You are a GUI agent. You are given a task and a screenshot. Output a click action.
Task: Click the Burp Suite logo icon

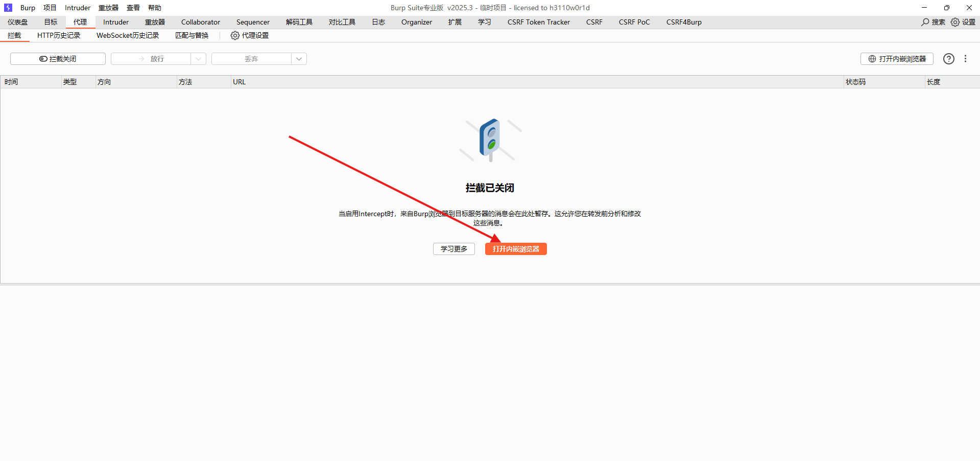(x=8, y=8)
